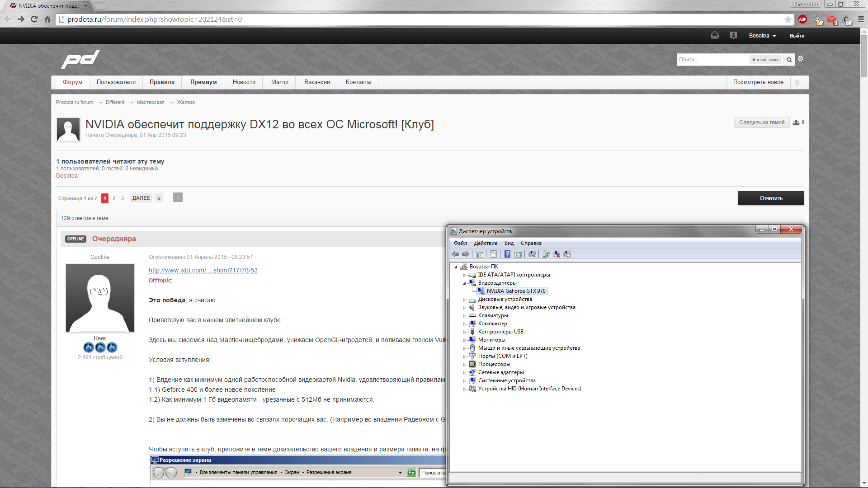
Task: Click uninstall device icon with red X
Action: click(557, 254)
